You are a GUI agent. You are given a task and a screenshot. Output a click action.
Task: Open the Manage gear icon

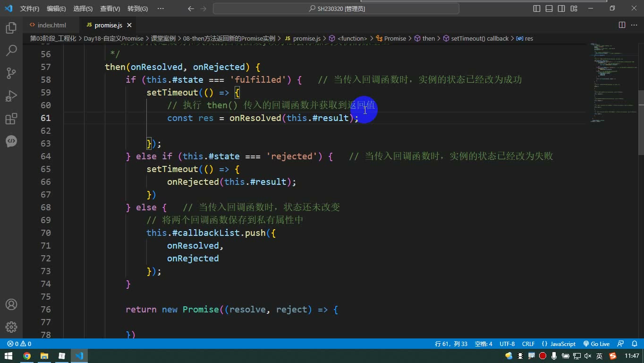11,327
